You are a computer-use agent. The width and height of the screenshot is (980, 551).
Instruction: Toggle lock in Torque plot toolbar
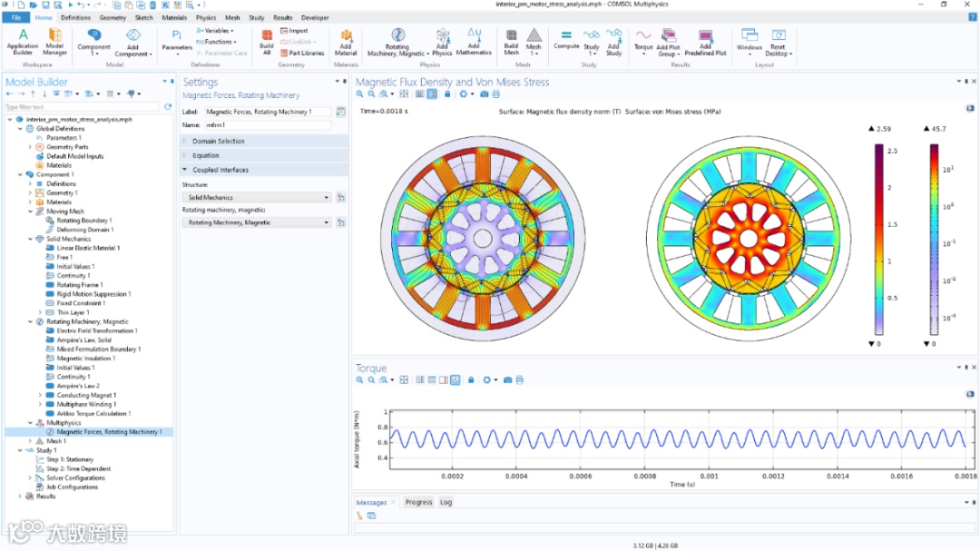click(471, 379)
